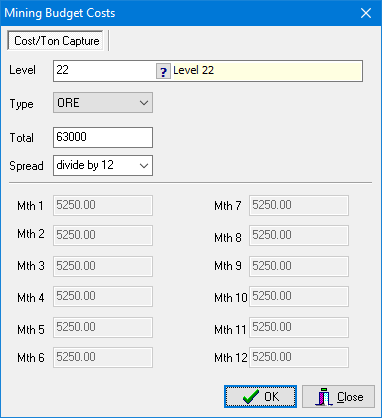Screen dimensions: 382x418
Task: Click the Close button with door icon
Action: (x=338, y=397)
